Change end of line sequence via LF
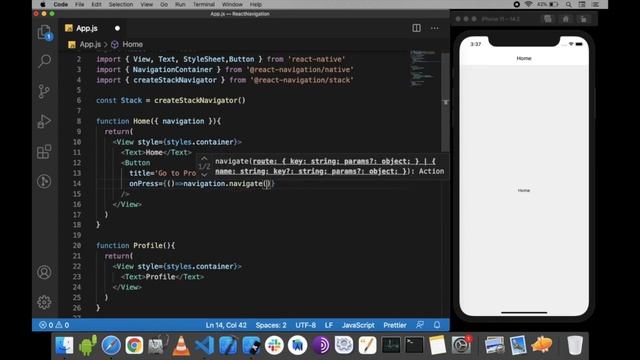The width and height of the screenshot is (640, 360). point(329,325)
